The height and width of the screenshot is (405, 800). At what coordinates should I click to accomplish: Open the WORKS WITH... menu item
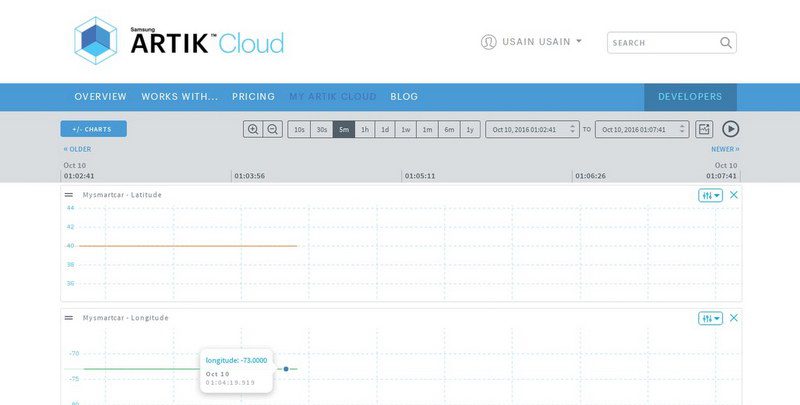180,96
